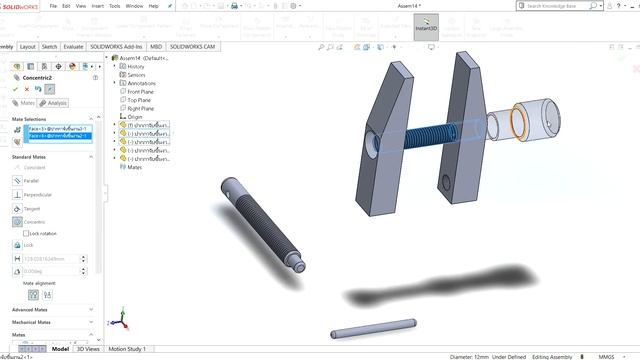Click the Concentric2 help icon
640x360 pixels.
click(96, 78)
